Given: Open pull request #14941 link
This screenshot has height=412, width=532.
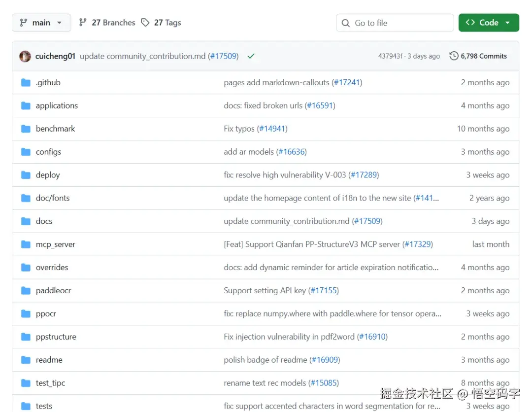Looking at the screenshot, I should pos(272,129).
